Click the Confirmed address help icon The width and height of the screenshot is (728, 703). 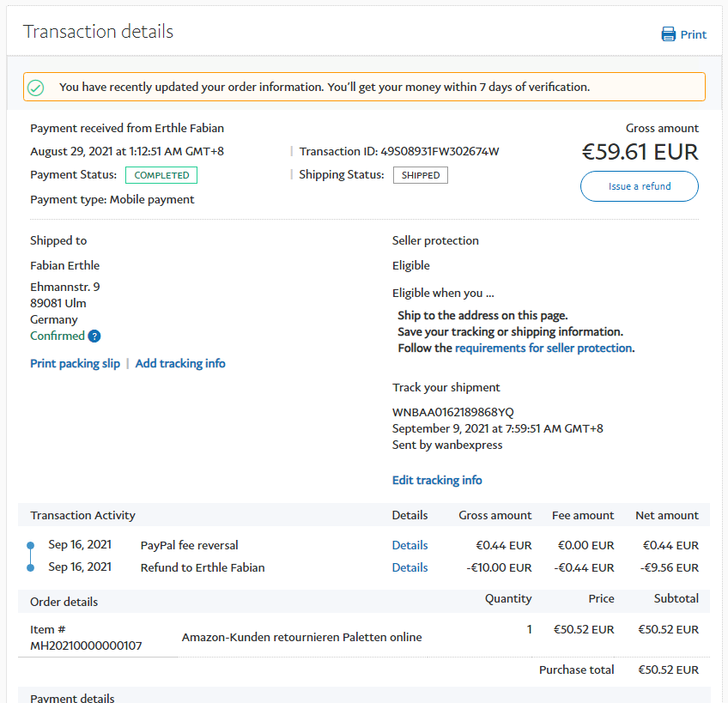tap(94, 336)
